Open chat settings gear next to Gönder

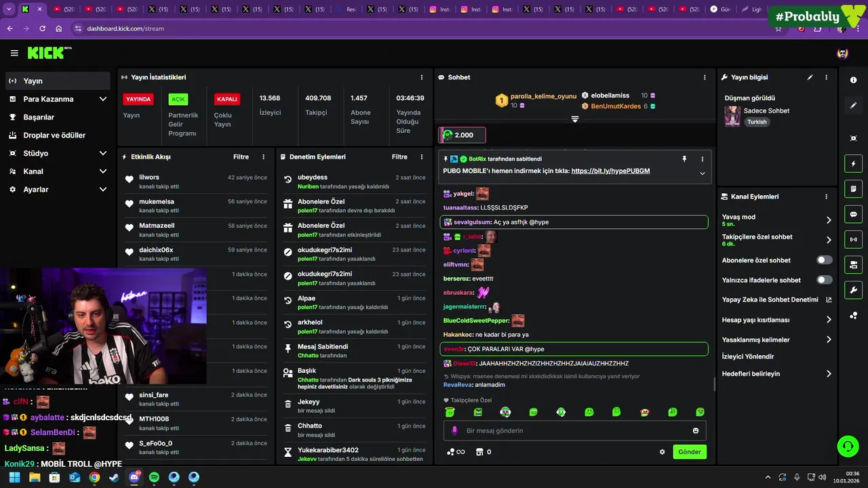click(663, 452)
